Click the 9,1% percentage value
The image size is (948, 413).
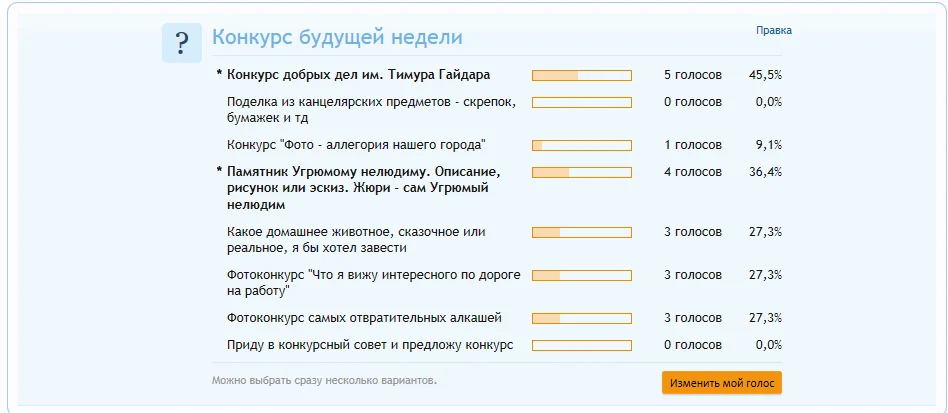768,145
